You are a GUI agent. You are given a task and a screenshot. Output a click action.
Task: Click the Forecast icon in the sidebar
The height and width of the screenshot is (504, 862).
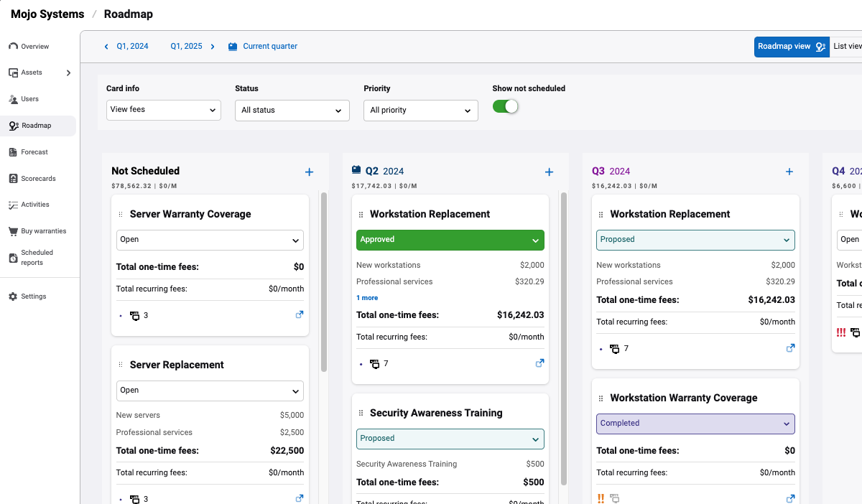tap(13, 151)
